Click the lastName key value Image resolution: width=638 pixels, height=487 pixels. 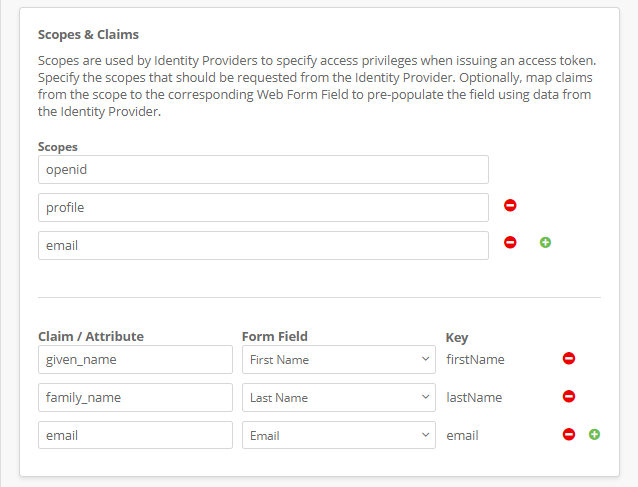[x=474, y=398]
